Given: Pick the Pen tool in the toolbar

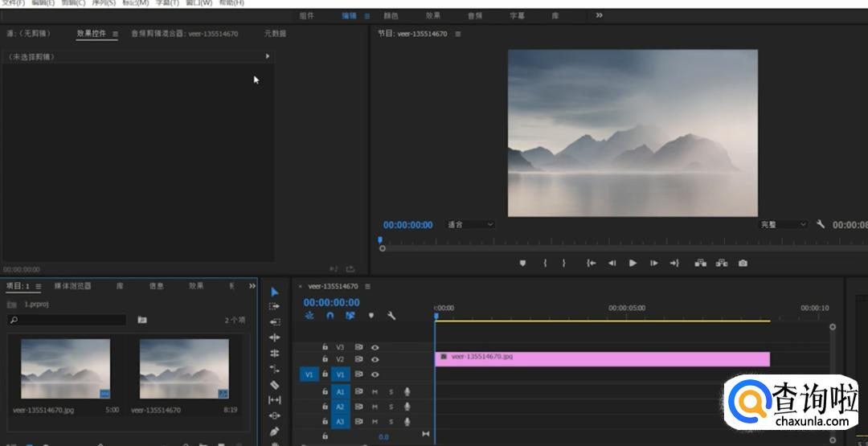Looking at the screenshot, I should coord(274,431).
